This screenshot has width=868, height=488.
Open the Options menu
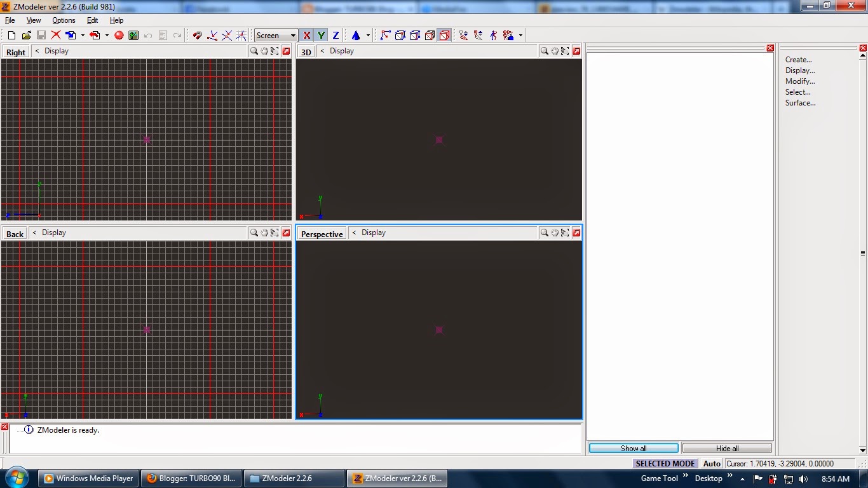64,20
